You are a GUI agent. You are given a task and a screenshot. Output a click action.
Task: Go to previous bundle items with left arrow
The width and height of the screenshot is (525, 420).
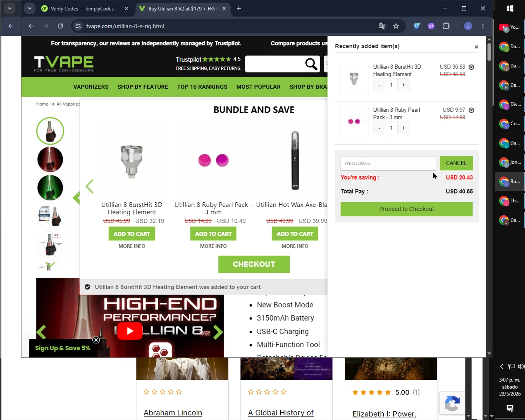click(90, 186)
